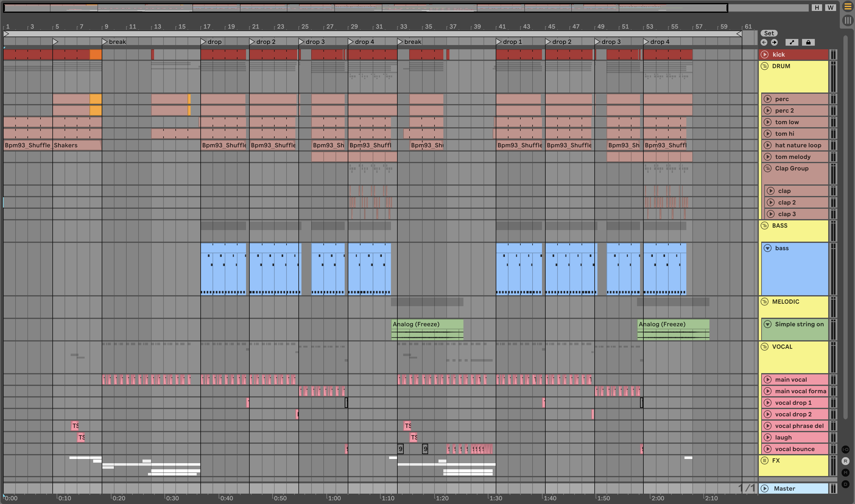Click the first Analog (Freeze) clip
The width and height of the screenshot is (855, 504).
427,324
